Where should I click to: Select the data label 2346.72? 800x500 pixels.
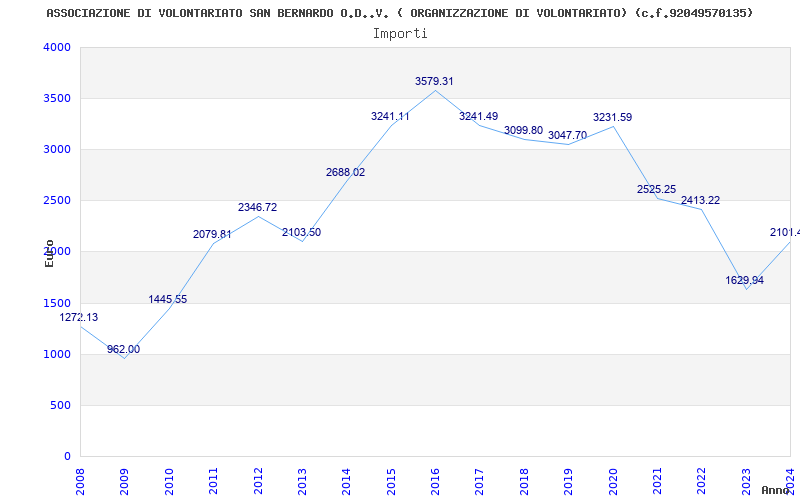(258, 208)
